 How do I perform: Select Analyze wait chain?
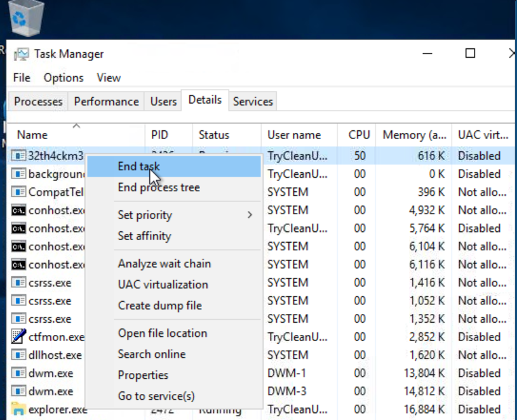point(174,264)
